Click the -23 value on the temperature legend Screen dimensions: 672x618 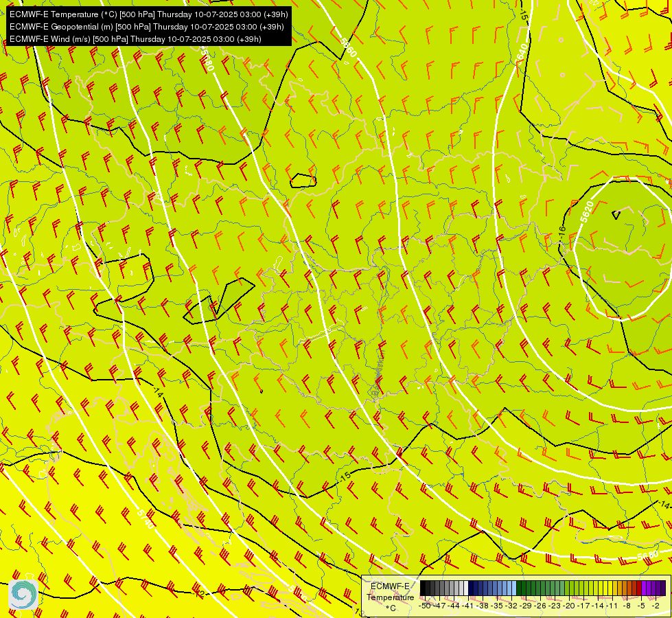point(555,606)
